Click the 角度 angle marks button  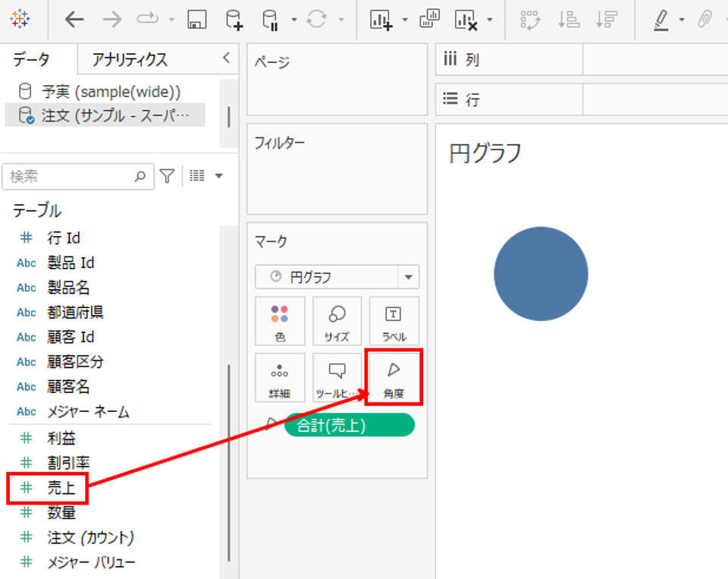click(x=394, y=377)
